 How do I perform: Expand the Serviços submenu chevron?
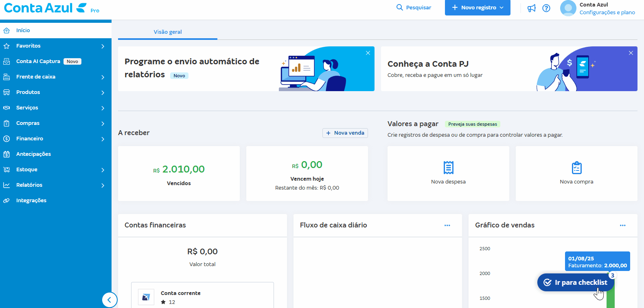point(103,108)
